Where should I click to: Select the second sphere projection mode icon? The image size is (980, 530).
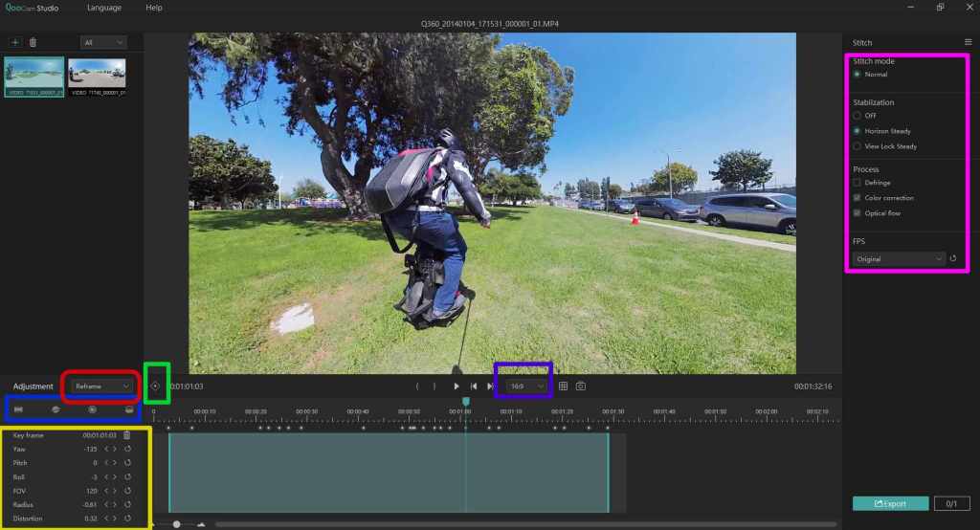pyautogui.click(x=56, y=409)
